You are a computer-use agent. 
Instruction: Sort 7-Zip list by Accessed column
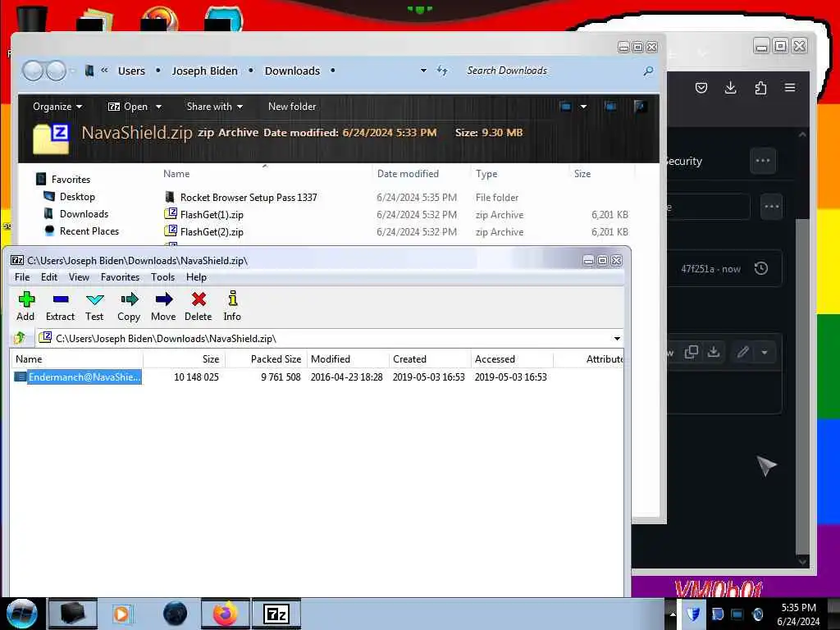(512, 359)
